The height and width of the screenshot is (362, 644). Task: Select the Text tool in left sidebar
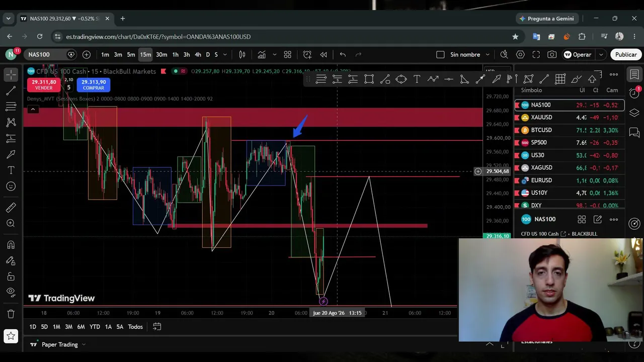11,170
